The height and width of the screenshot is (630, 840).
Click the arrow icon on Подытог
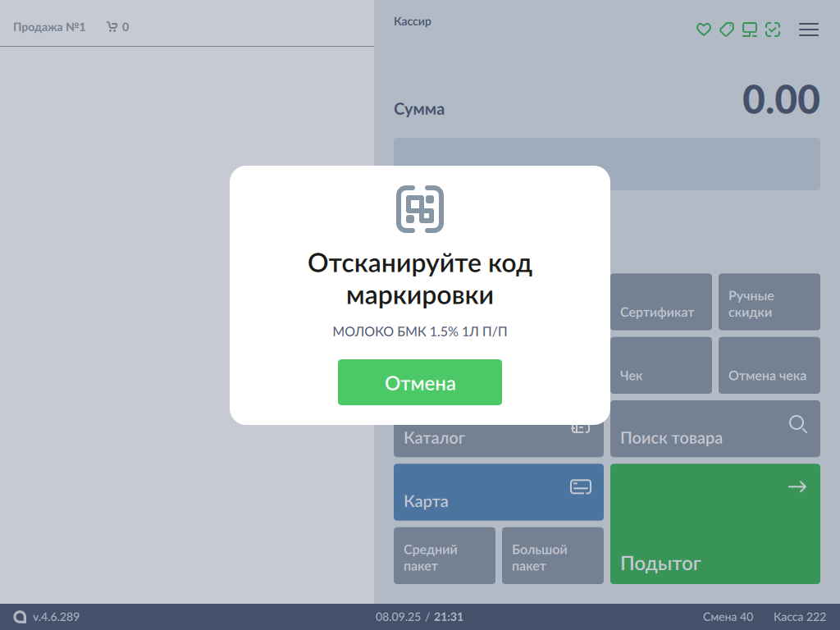797,487
